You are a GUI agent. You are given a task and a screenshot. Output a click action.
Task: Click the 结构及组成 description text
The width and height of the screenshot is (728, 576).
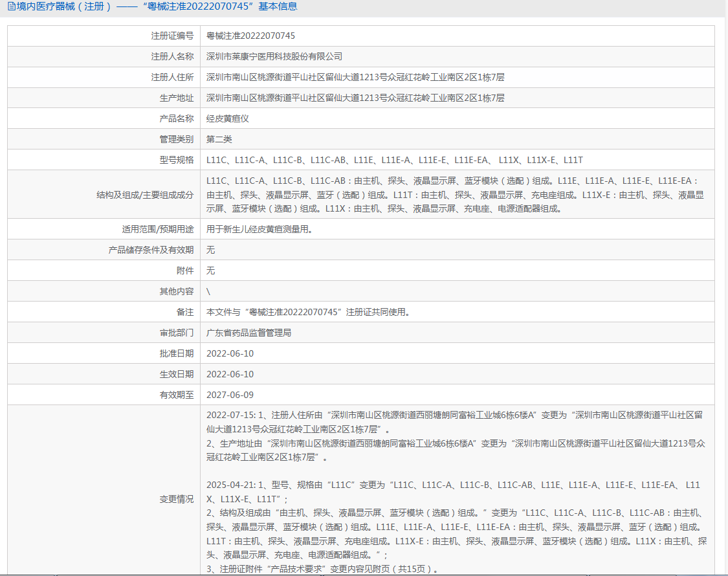click(x=455, y=195)
